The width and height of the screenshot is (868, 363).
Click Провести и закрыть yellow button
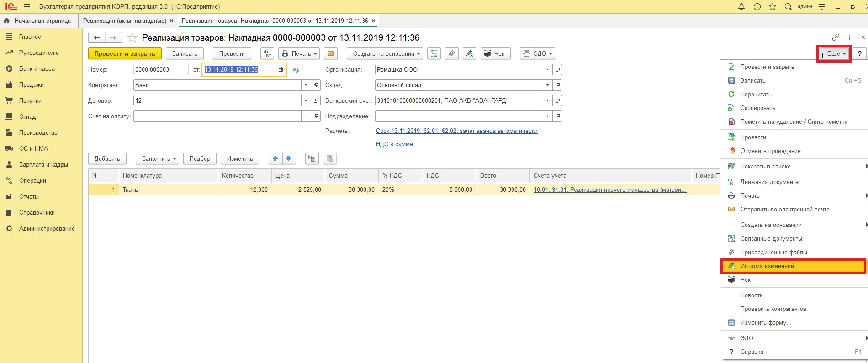pos(125,53)
